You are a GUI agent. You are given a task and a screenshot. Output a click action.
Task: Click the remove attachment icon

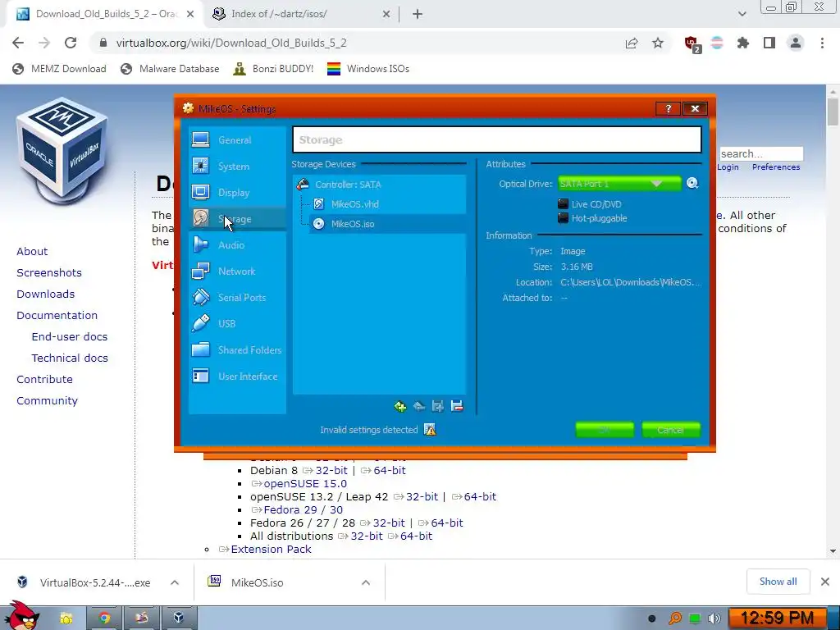(457, 407)
